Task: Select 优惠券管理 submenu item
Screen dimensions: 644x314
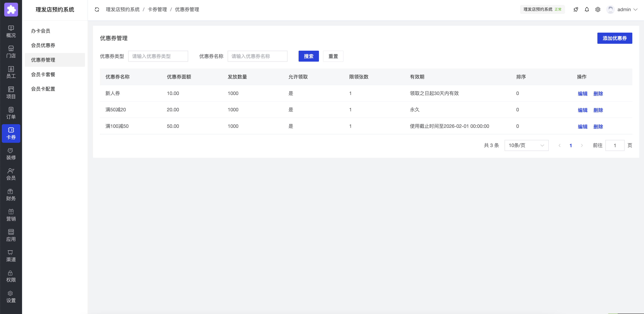Action: [x=55, y=60]
